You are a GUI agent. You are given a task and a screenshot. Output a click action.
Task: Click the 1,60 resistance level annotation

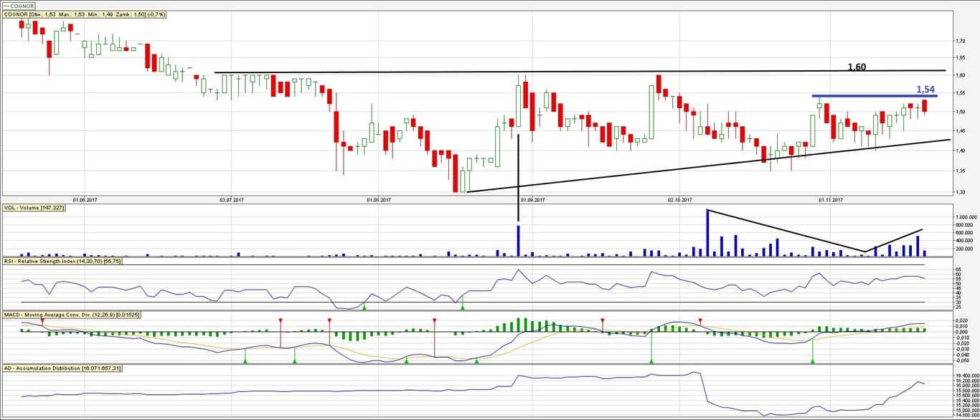pos(857,67)
